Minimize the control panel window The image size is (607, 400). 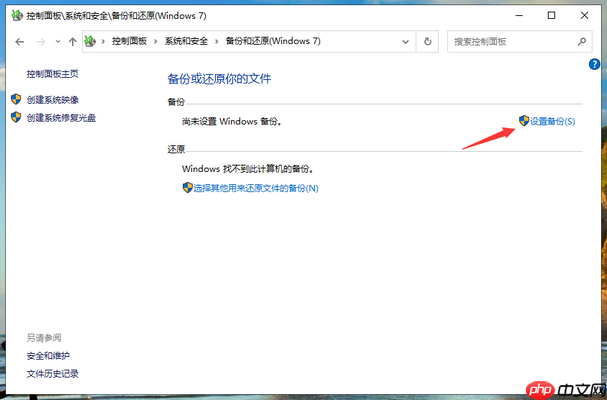tap(519, 15)
